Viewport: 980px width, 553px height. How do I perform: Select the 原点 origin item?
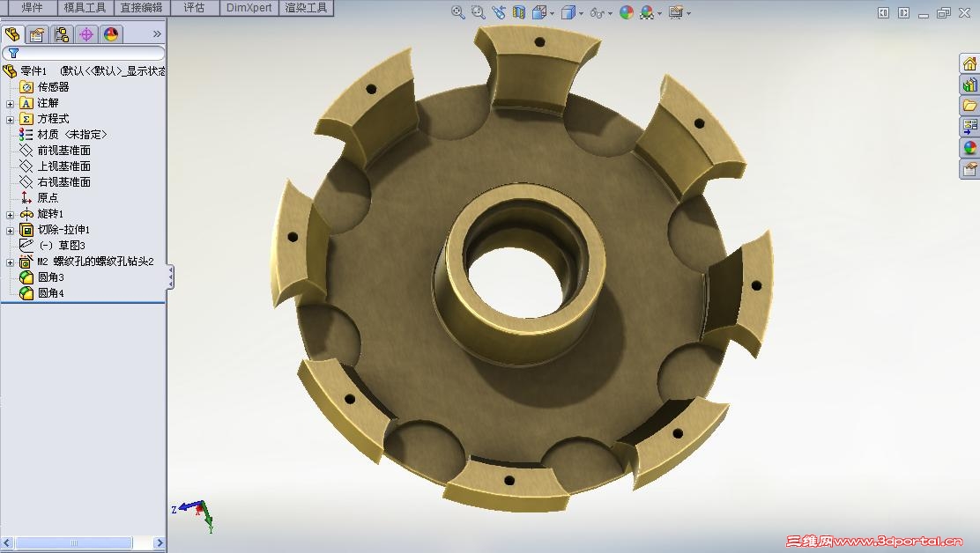pyautogui.click(x=48, y=198)
